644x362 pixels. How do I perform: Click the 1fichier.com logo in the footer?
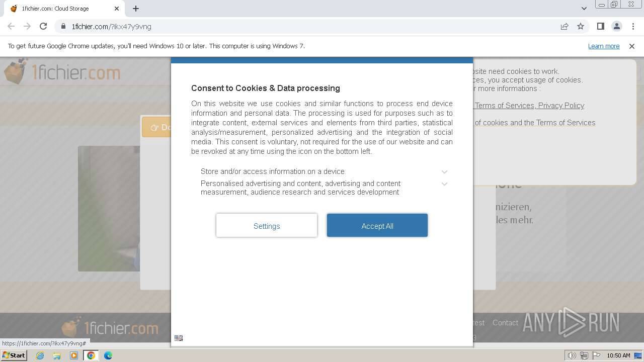click(x=110, y=328)
